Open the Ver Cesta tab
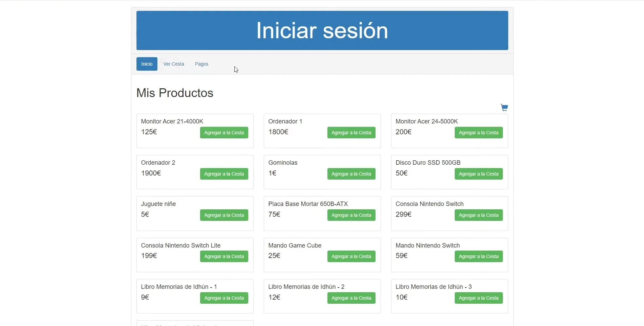Image resolution: width=644 pixels, height=326 pixels. tap(174, 64)
